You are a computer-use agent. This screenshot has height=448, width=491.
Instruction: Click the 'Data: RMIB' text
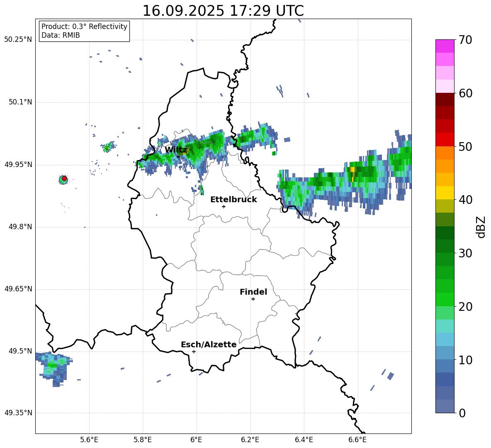tap(61, 35)
